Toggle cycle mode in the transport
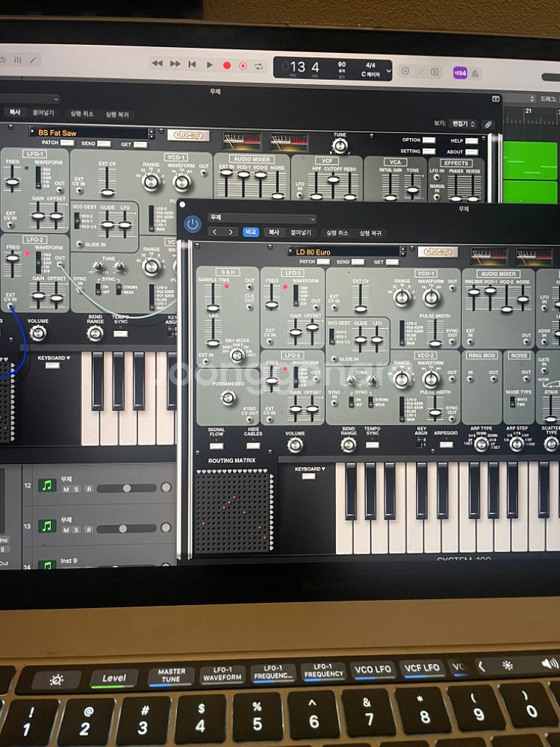This screenshot has height=747, width=560. point(258,66)
